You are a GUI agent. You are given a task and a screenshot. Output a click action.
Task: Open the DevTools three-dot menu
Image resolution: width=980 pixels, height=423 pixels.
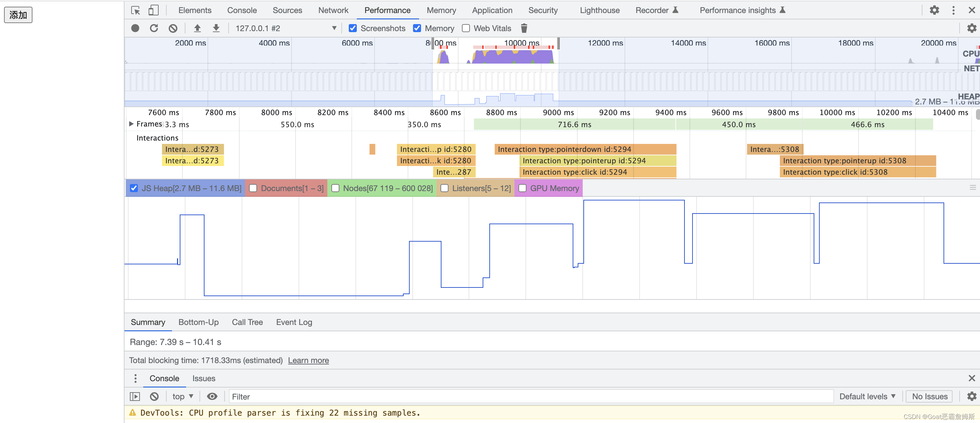(953, 10)
